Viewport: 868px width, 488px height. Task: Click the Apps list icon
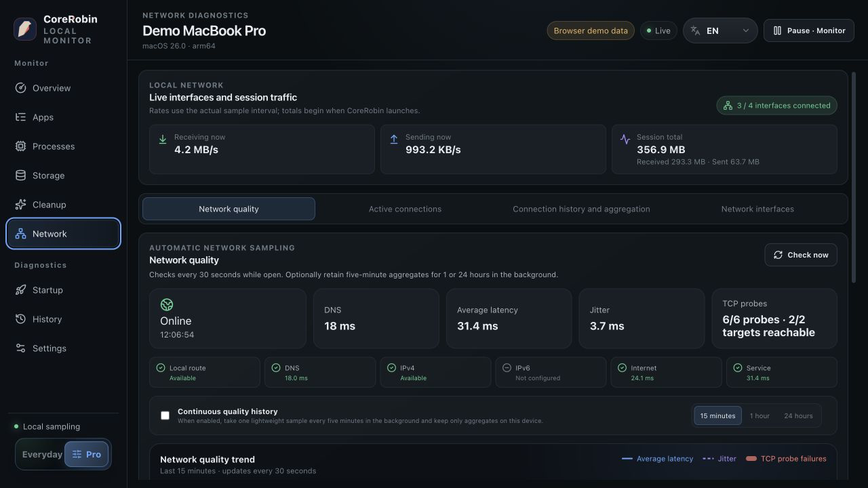(20, 117)
